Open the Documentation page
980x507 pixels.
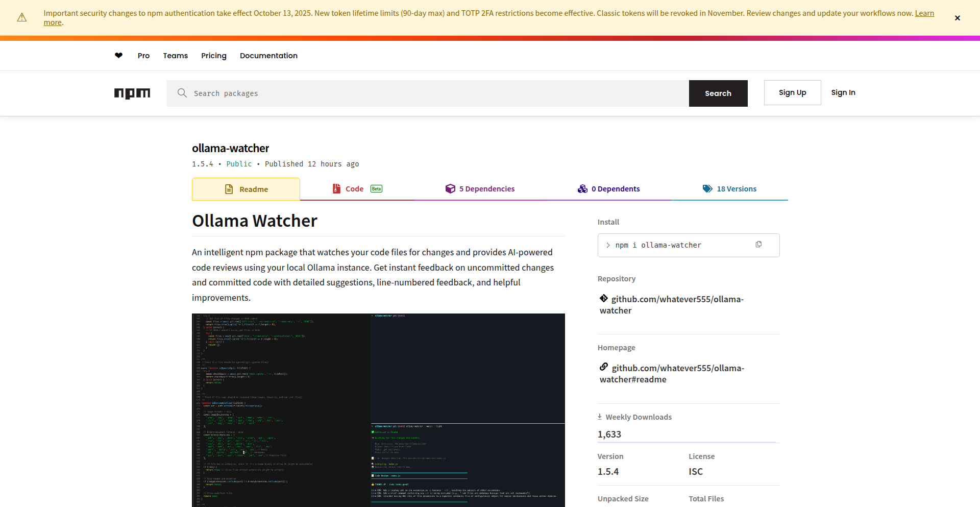click(x=268, y=55)
